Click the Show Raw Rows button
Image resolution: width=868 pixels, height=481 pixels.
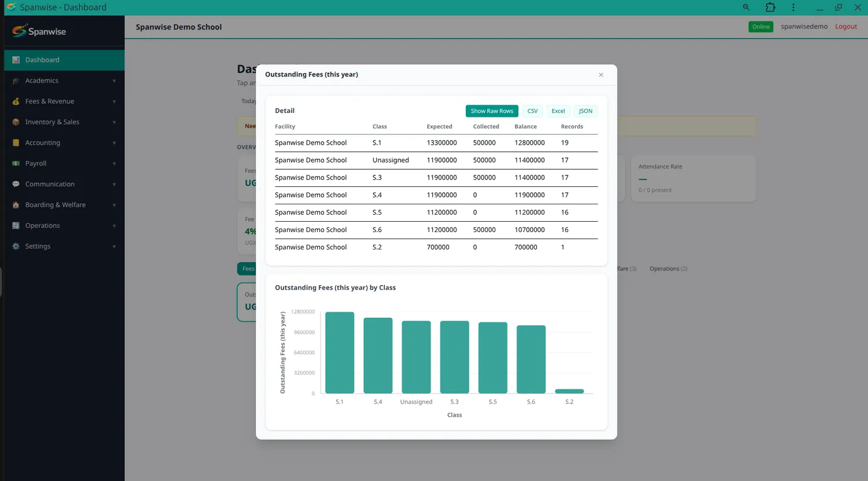(x=492, y=111)
